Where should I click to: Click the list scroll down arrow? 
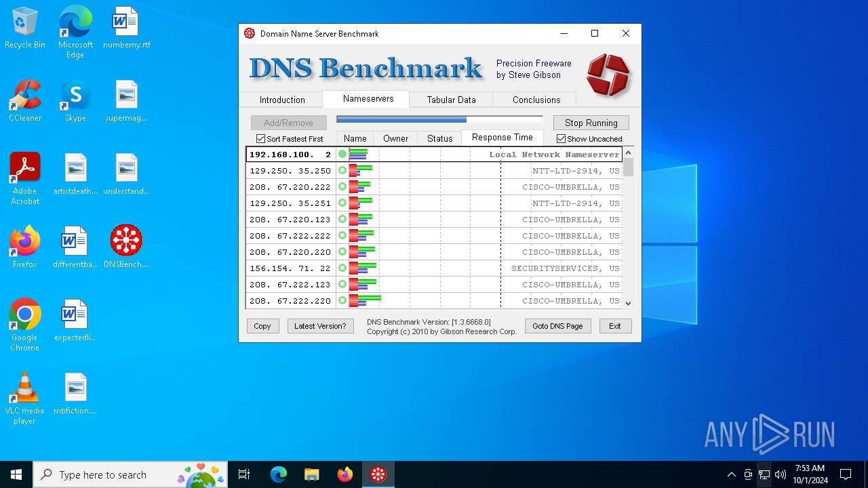coord(628,304)
